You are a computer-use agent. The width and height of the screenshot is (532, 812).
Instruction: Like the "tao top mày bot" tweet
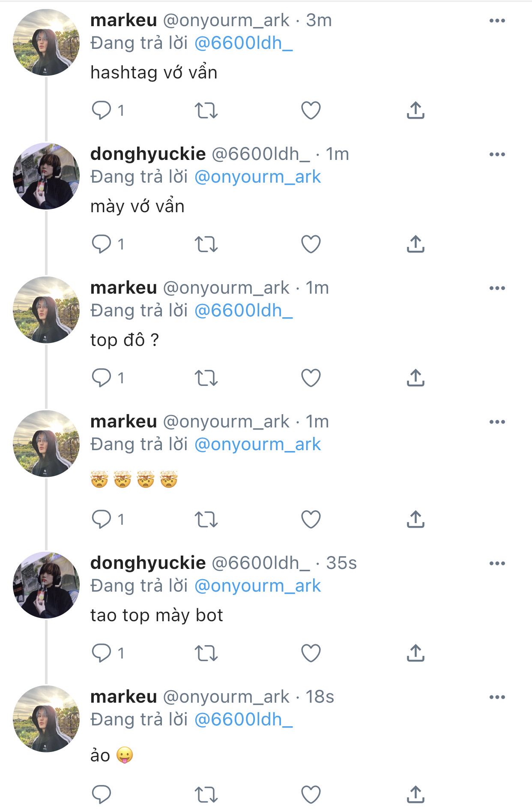(x=311, y=653)
